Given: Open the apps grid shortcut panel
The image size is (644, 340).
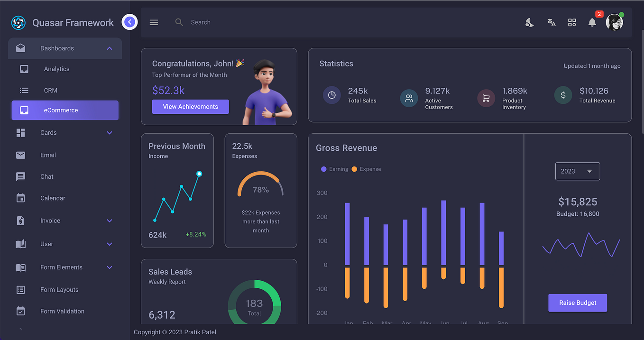Looking at the screenshot, I should click(x=572, y=22).
